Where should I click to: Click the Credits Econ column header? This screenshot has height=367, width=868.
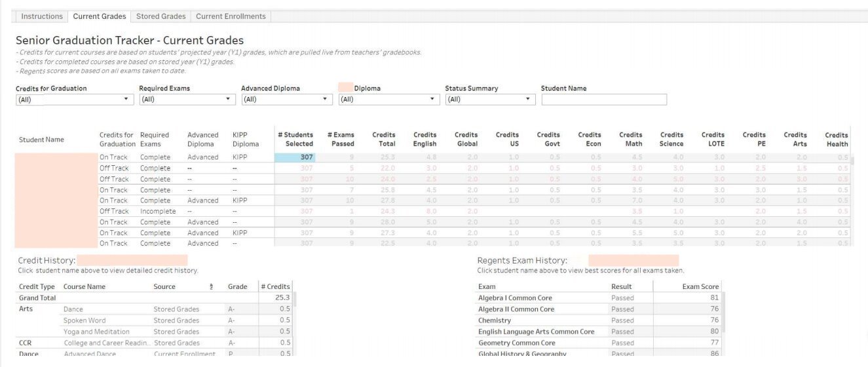pos(590,140)
